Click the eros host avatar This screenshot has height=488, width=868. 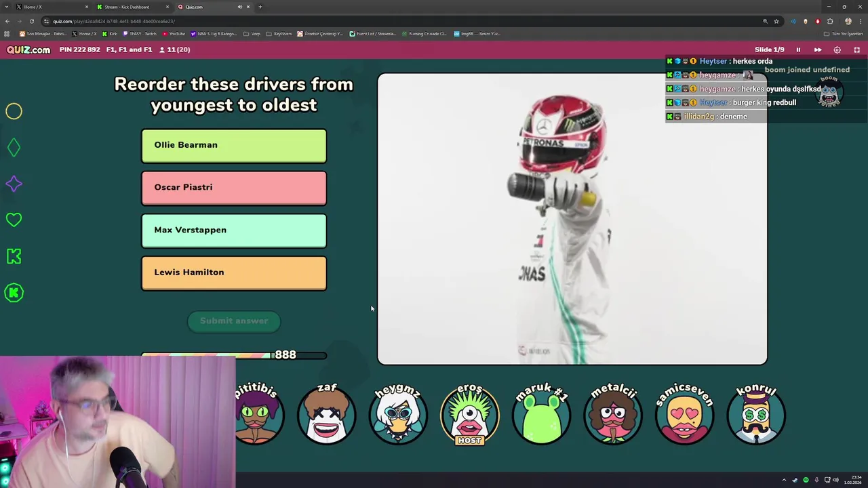click(x=469, y=414)
